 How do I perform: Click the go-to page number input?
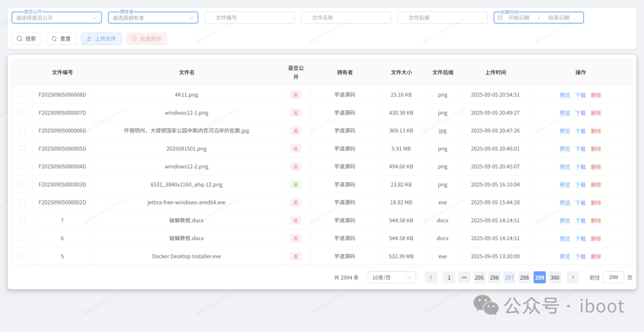point(614,277)
